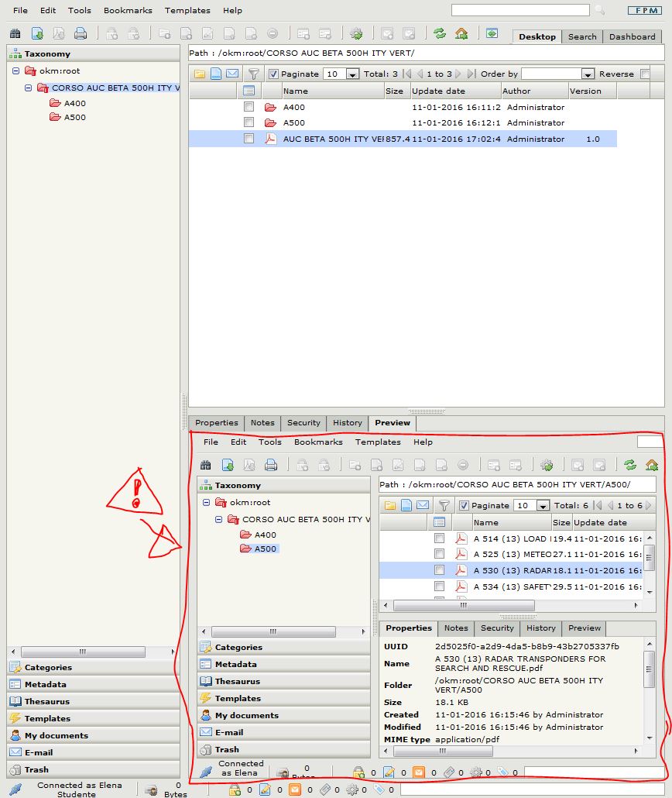Click the green refresh icon in top toolbar
672x798 pixels.
pos(440,33)
